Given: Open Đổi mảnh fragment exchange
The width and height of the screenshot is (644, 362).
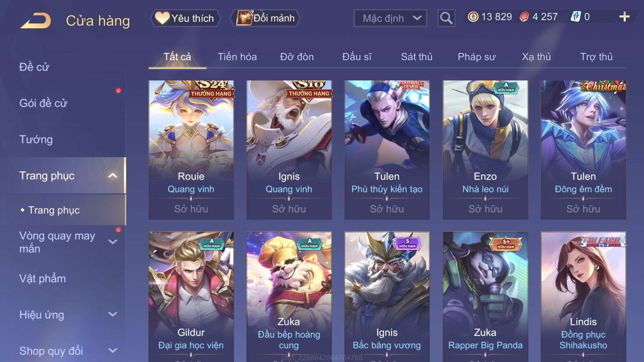Looking at the screenshot, I should click(x=265, y=18).
